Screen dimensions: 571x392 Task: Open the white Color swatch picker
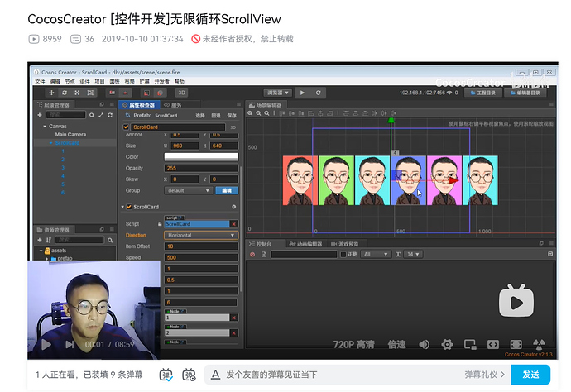(201, 157)
